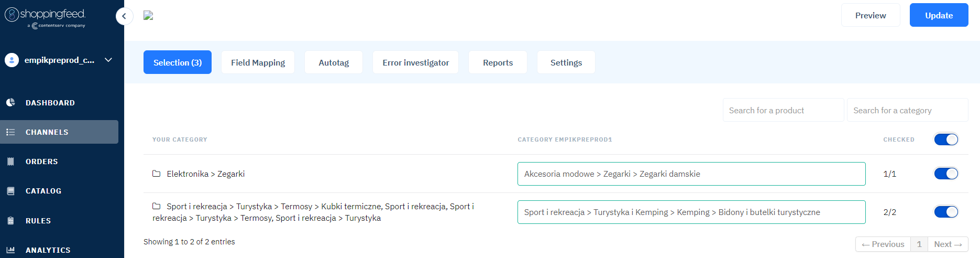The height and width of the screenshot is (258, 980).
Task: Click the folder icon beside Elektronika > Zegarki
Action: click(x=156, y=174)
